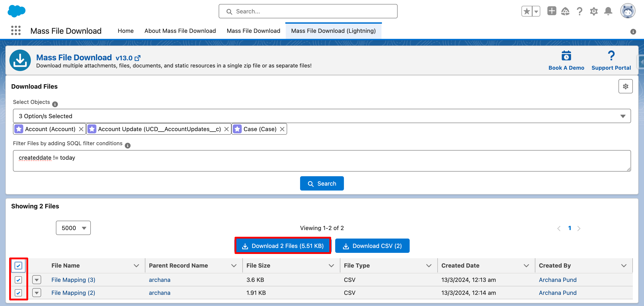This screenshot has width=644, height=306.
Task: Expand the Select Objects dropdown
Action: click(322, 116)
